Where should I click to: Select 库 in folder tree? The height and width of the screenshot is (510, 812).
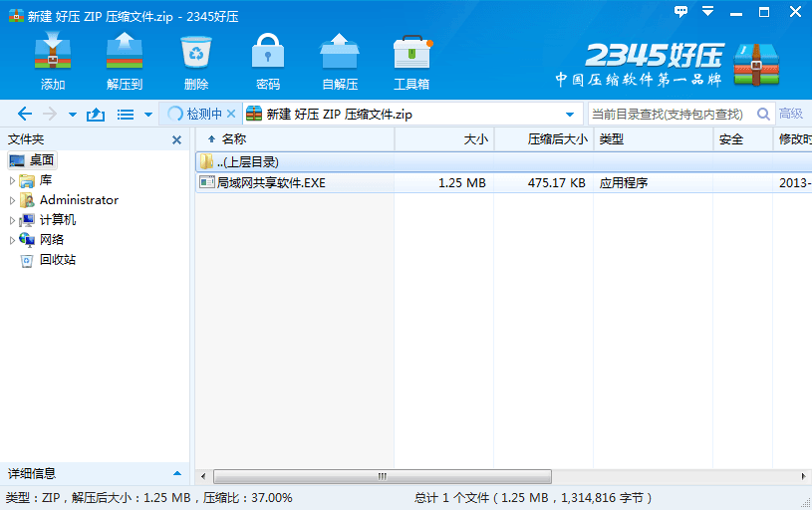pos(46,180)
